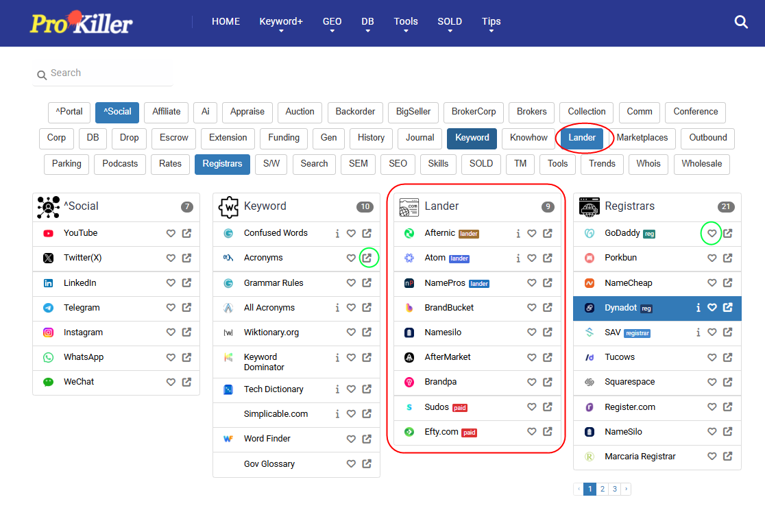Favorite NamePros with heart icon

tap(532, 282)
